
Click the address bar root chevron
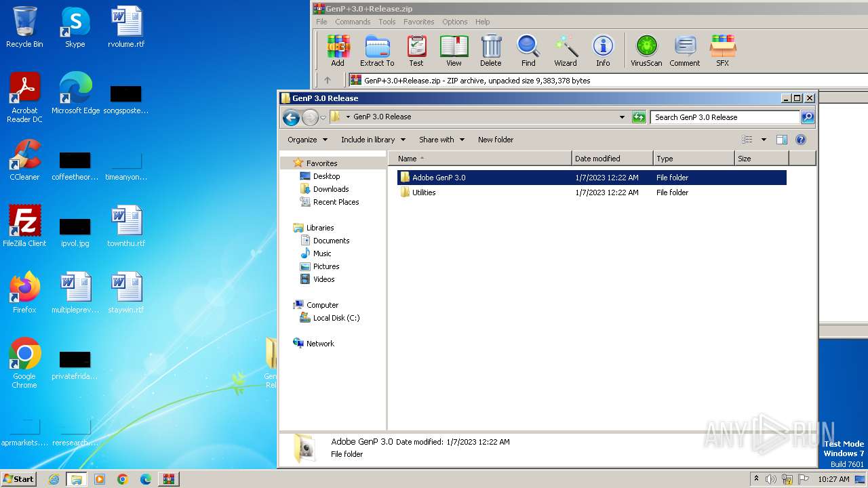point(348,117)
